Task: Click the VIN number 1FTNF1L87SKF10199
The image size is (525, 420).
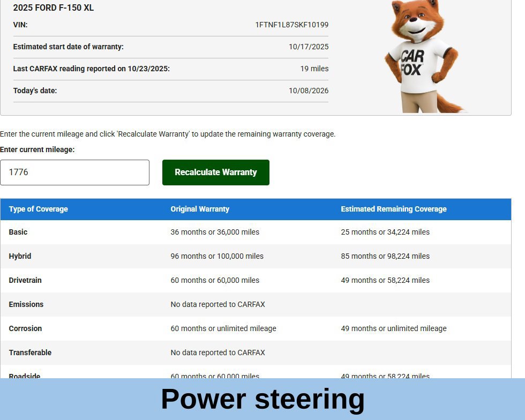Action: coord(291,25)
